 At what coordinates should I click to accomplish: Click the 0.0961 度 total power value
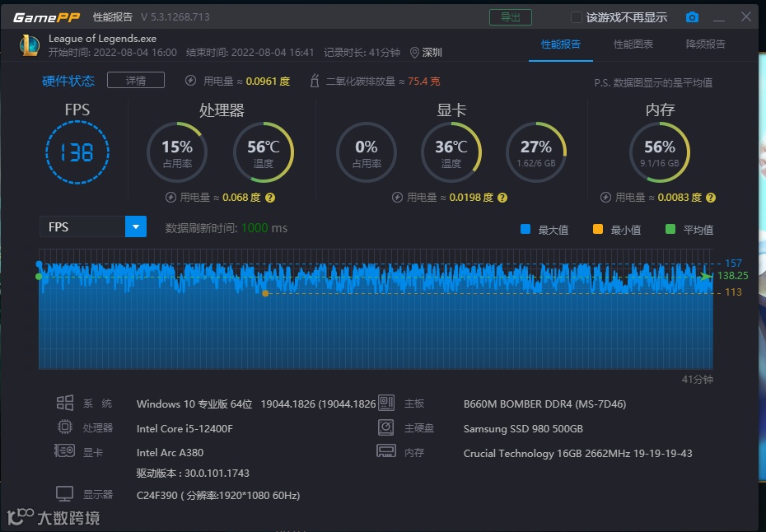[268, 81]
